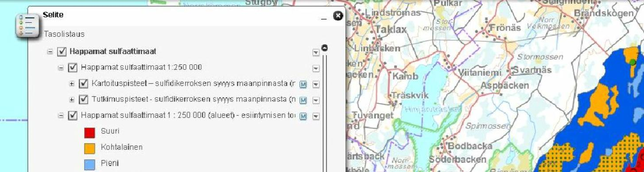Open options dropdown for Happamat sulfaattimaat 1:250 000
Viewport: 644px width, 172px height.
[316, 69]
